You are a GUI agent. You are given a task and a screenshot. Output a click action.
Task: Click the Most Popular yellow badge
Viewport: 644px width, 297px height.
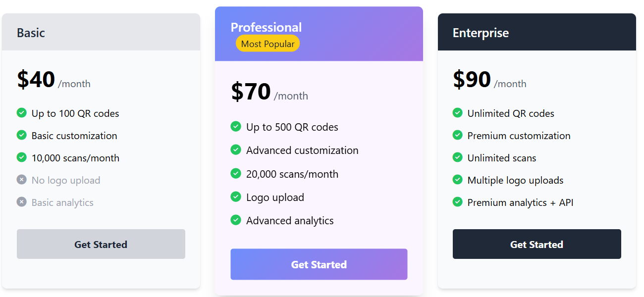[268, 44]
